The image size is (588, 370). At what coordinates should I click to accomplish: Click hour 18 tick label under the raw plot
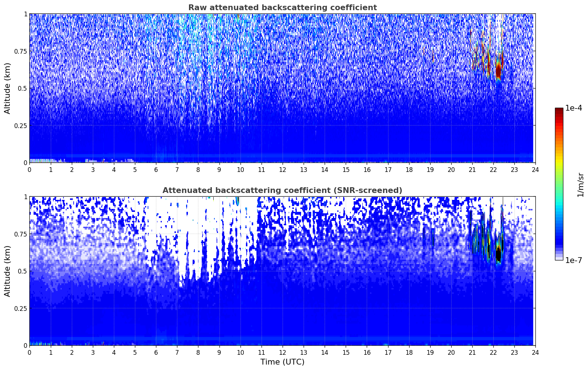[x=409, y=169]
